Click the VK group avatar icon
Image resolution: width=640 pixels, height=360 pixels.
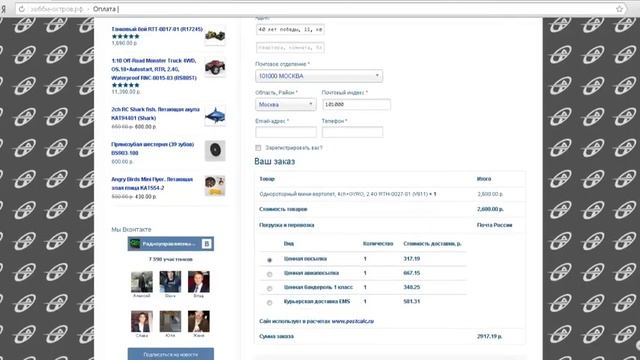pyautogui.click(x=134, y=244)
